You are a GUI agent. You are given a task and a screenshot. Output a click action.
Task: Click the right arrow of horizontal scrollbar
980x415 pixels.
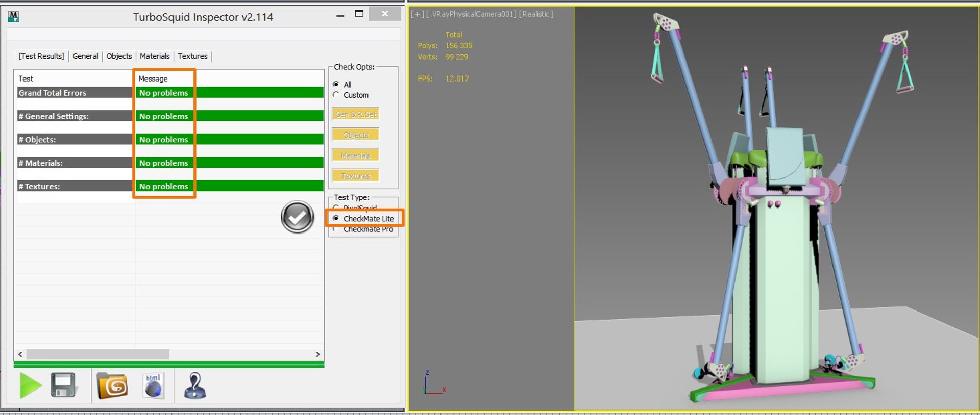(x=318, y=354)
